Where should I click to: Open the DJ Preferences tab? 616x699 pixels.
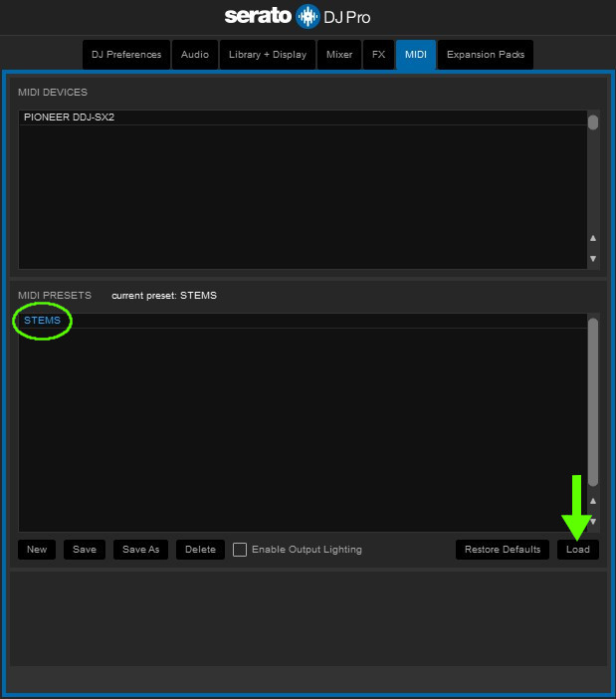[x=126, y=55]
